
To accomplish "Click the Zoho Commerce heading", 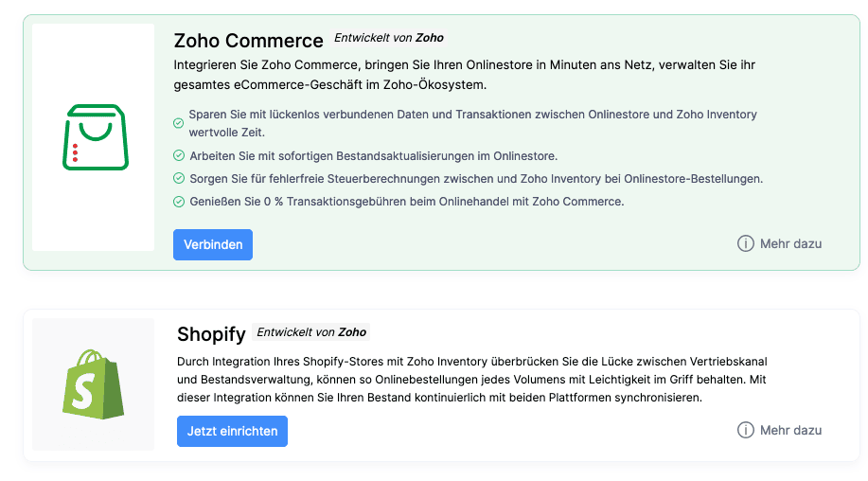I will pos(249,41).
